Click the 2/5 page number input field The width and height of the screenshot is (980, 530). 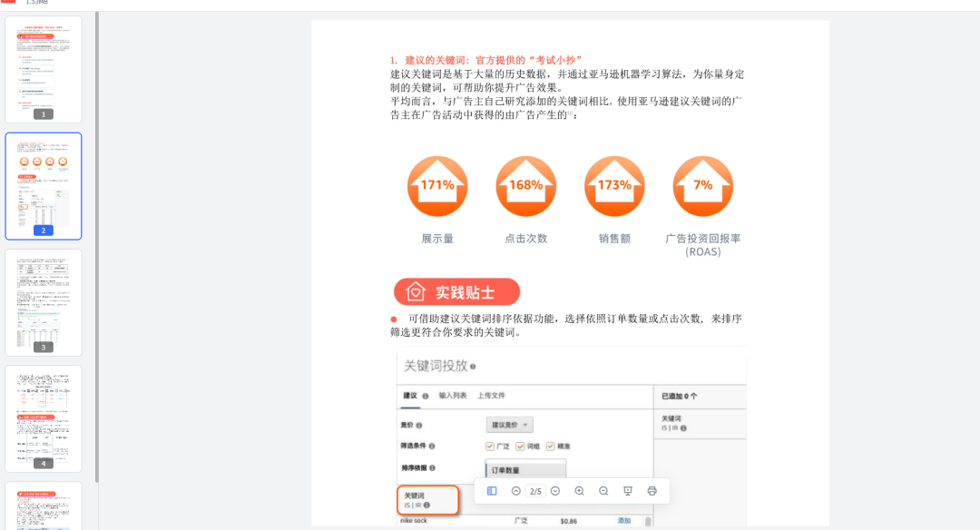(x=534, y=490)
